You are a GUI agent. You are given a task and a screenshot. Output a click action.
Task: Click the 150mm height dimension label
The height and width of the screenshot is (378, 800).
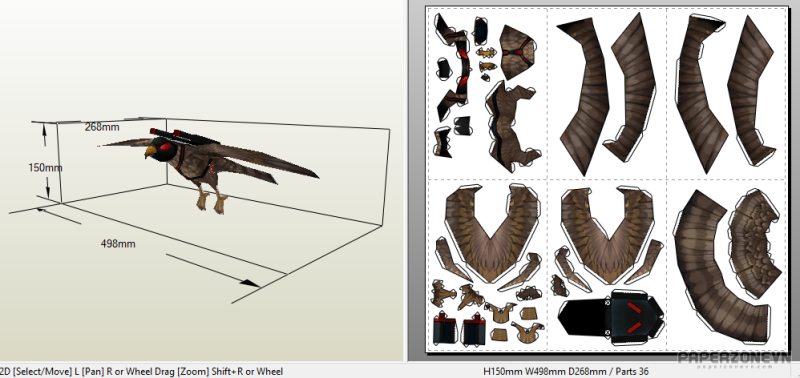pos(45,167)
